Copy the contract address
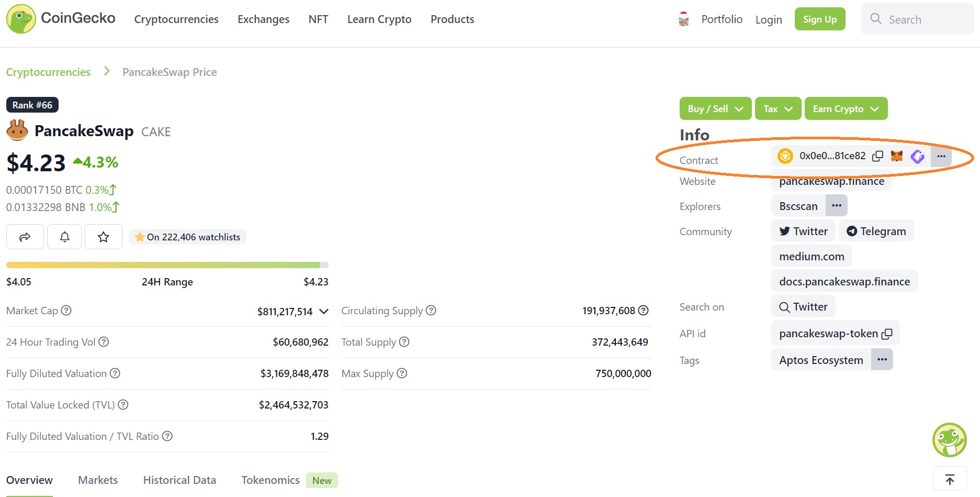 pos(878,156)
